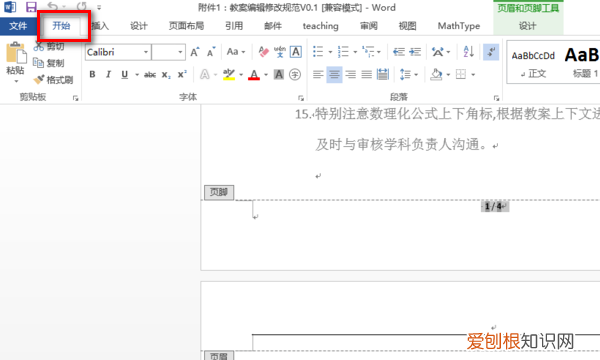600x360 pixels.
Task: Toggle center alignment
Action: click(334, 74)
